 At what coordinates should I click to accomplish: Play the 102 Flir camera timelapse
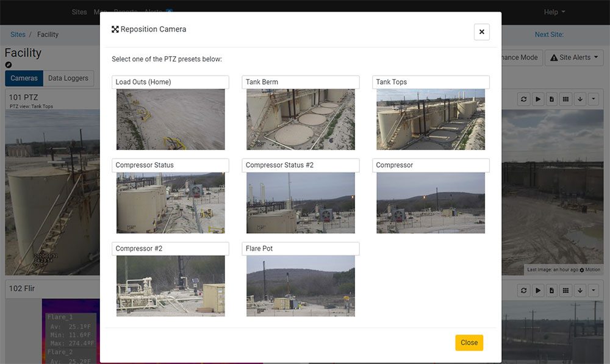click(537, 290)
